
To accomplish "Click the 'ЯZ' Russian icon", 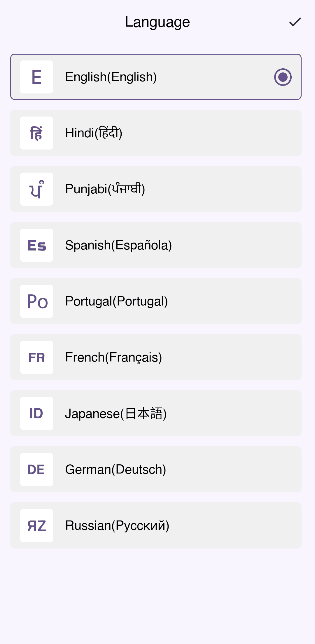I will tap(36, 526).
